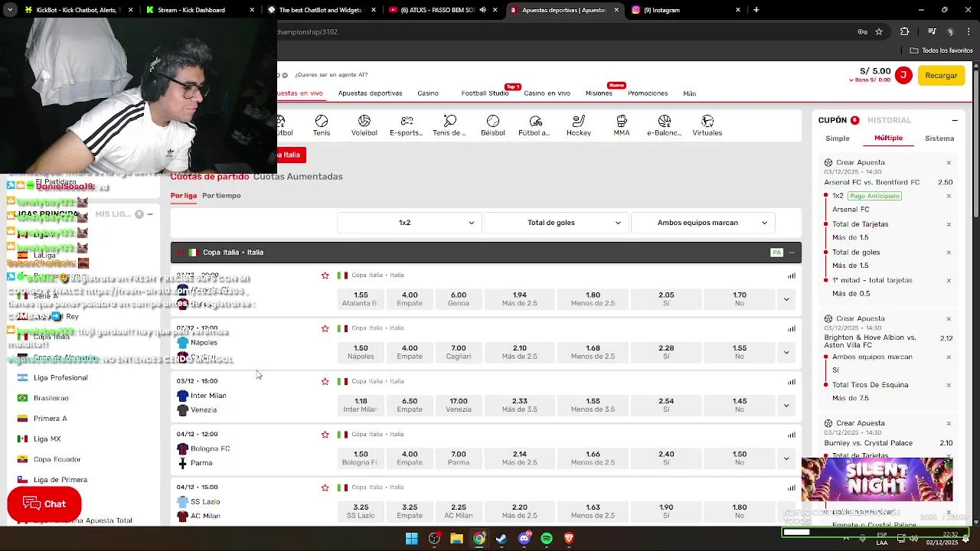Remove Total Tiros De Esquina selection
Viewport: 980px width, 551px height.
[949, 385]
